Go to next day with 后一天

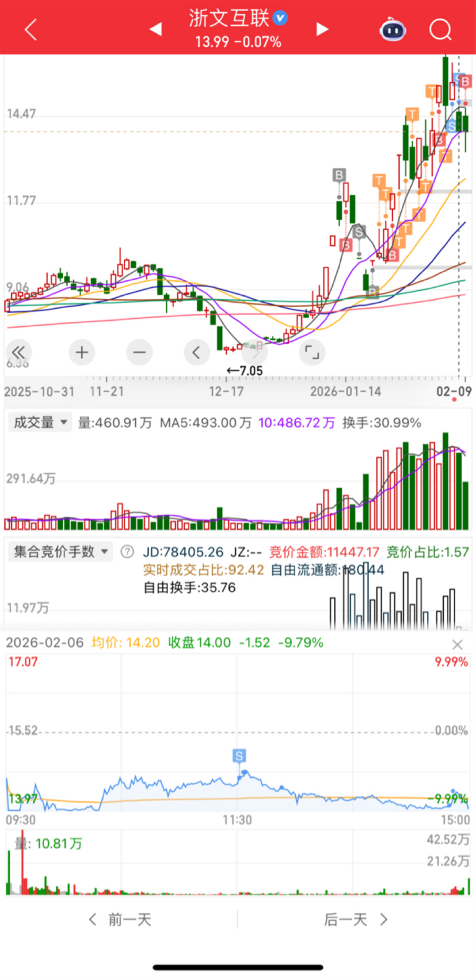(x=356, y=919)
